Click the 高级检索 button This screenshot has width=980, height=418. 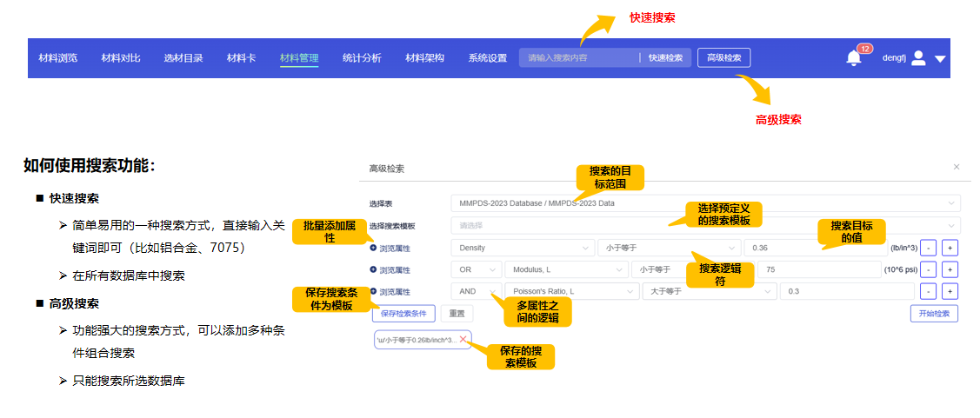(723, 58)
